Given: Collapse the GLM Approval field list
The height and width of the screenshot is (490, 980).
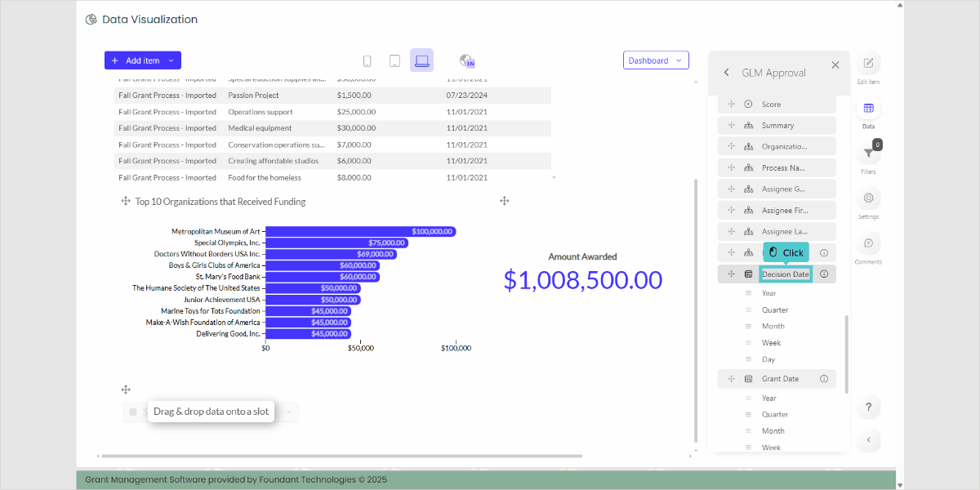Looking at the screenshot, I should tap(726, 72).
